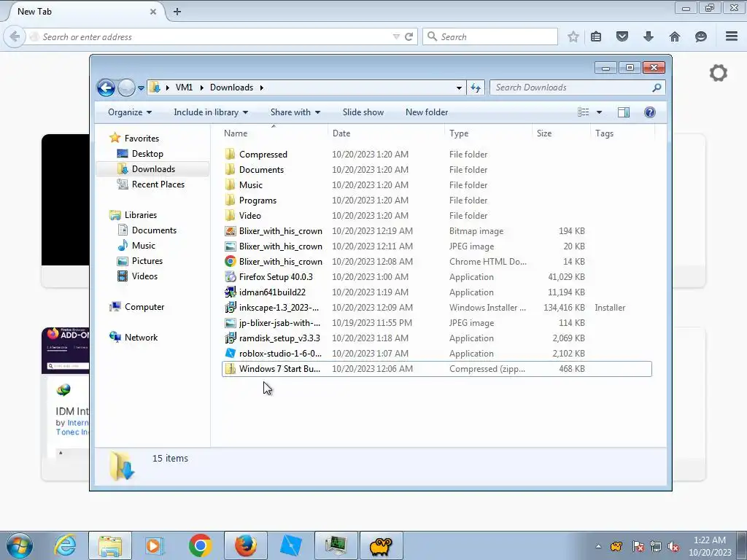Open Google Chrome from taskbar
The width and height of the screenshot is (747, 560).
pos(200,545)
